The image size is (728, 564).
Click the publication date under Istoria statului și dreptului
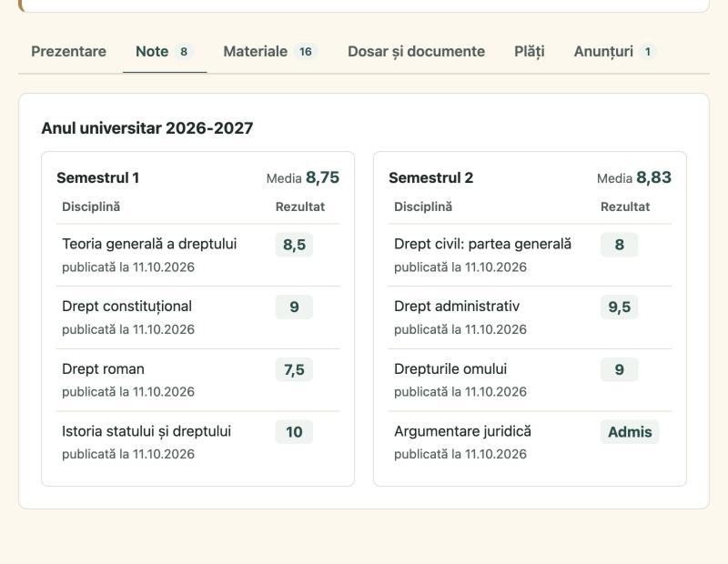(x=128, y=454)
